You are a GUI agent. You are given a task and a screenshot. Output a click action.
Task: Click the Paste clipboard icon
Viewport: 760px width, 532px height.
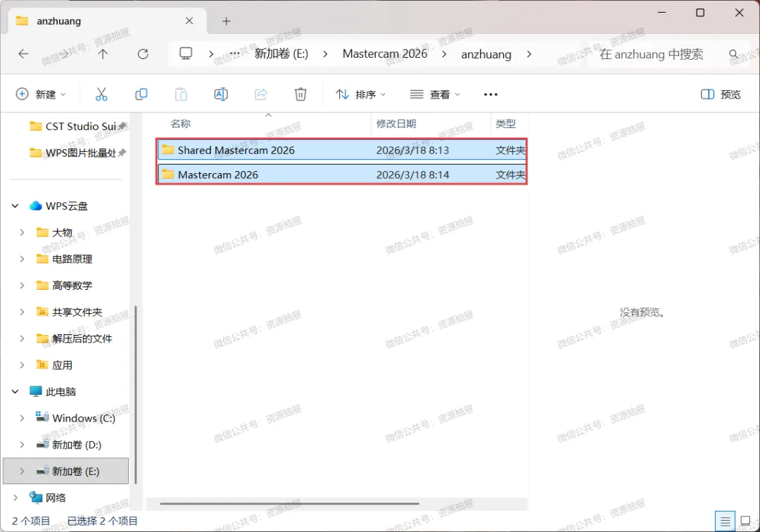[182, 94]
